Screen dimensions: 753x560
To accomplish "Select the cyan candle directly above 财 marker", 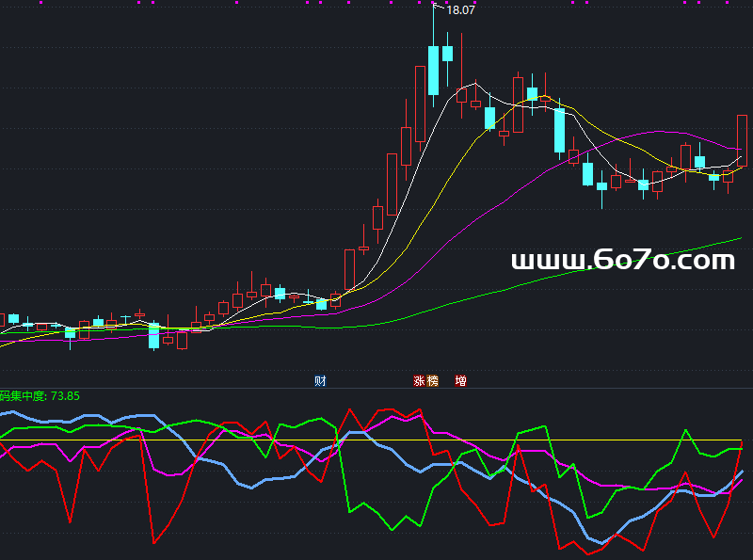I will pyautogui.click(x=321, y=303).
